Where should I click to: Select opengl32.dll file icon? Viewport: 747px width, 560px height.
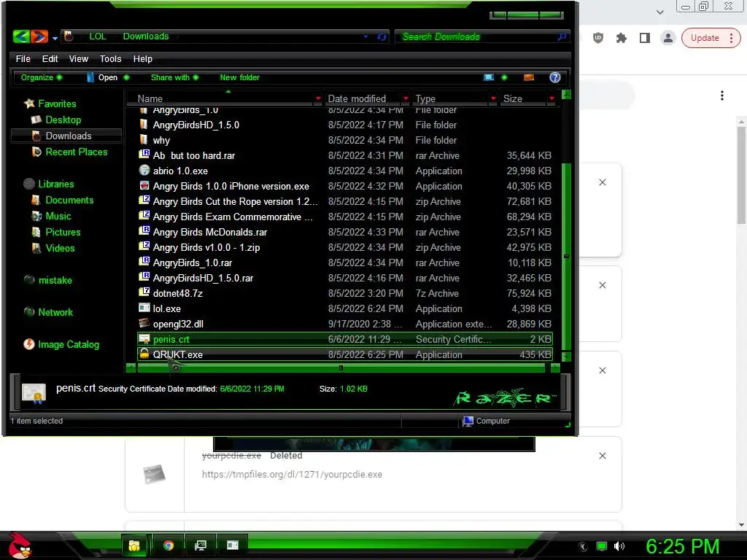coord(144,323)
